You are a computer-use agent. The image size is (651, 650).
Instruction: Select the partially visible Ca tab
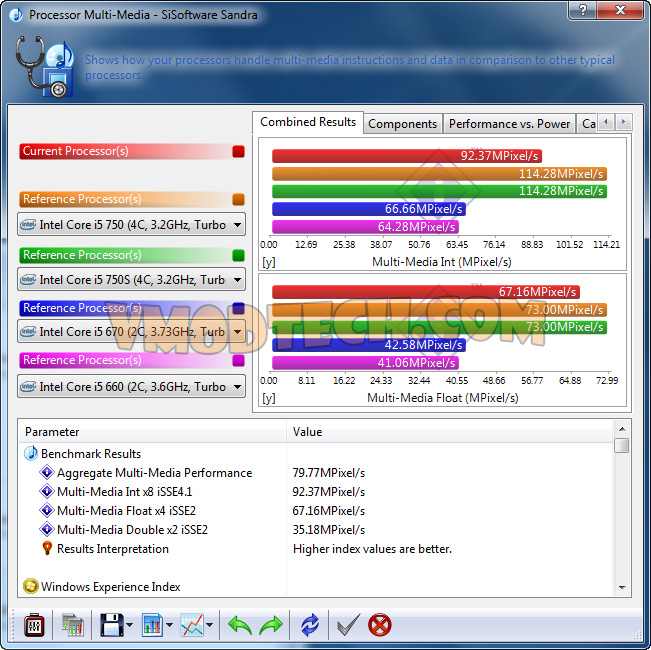click(587, 124)
